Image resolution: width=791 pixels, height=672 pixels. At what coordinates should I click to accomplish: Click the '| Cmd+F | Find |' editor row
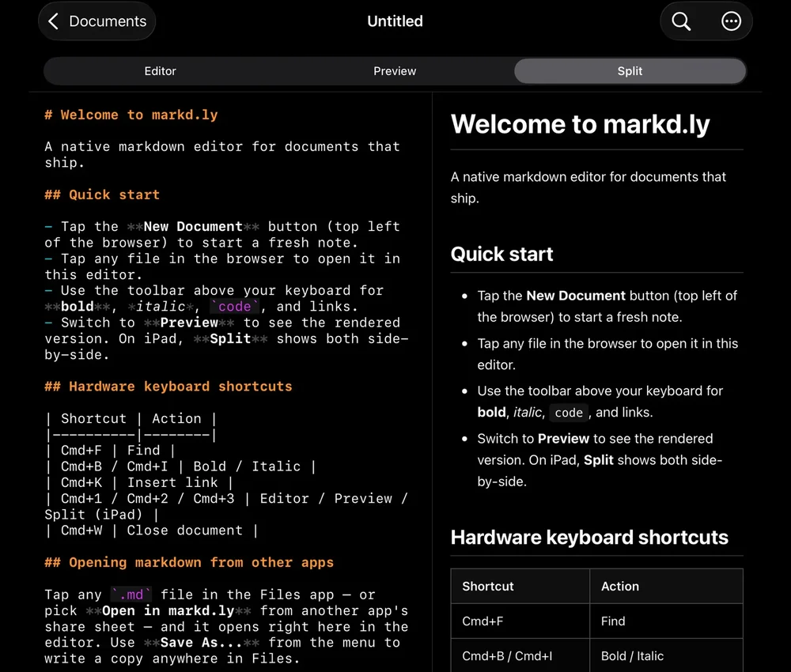click(x=111, y=450)
